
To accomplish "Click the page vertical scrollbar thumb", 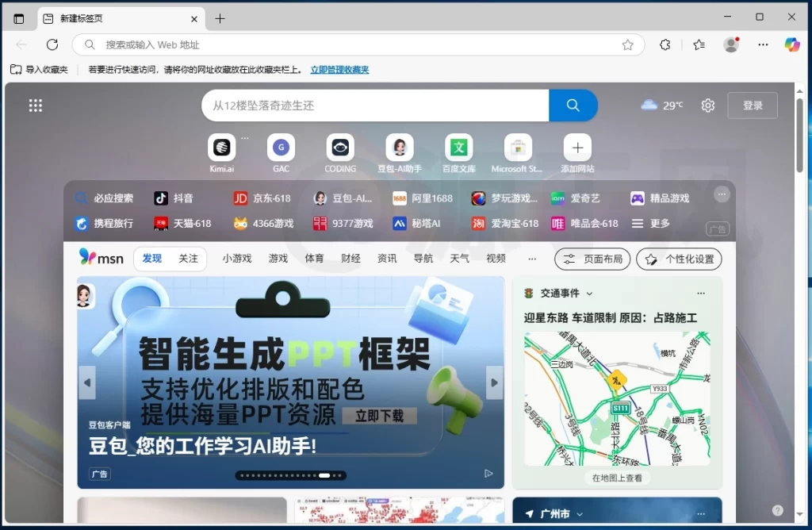I will coord(799,135).
